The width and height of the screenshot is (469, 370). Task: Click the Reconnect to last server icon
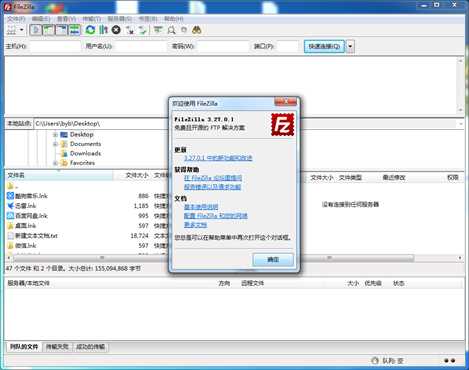(x=143, y=30)
